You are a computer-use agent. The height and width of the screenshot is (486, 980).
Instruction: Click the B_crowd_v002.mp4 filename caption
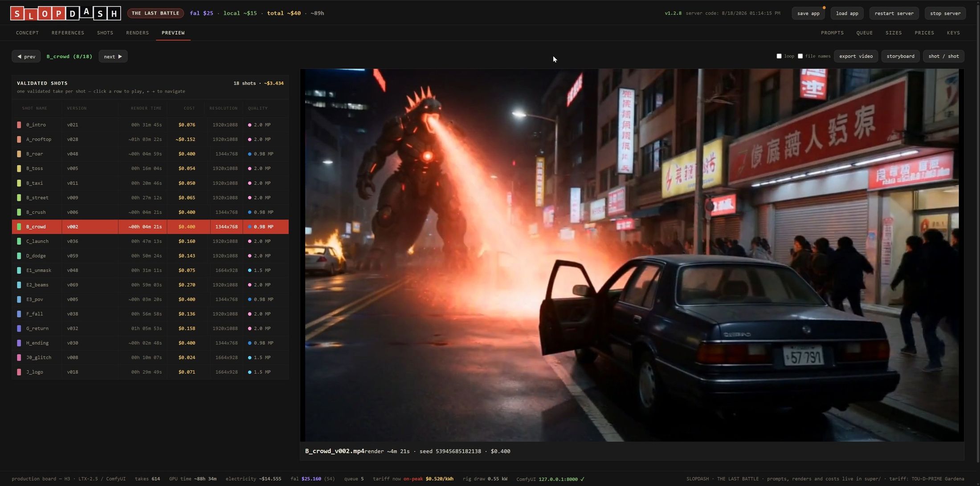[x=335, y=451]
